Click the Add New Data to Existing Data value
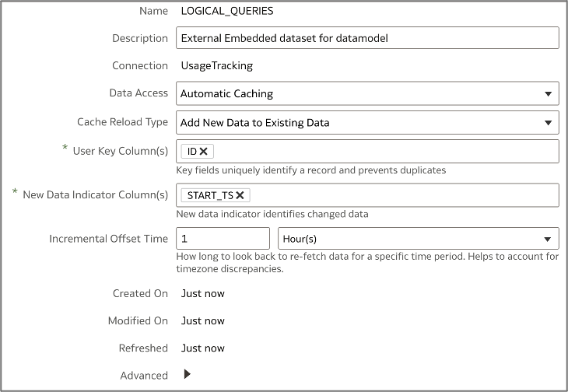 [x=254, y=123]
